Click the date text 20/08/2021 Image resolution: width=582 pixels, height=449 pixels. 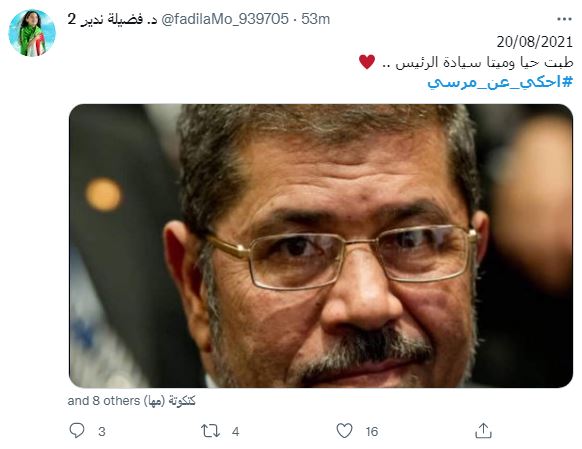point(535,42)
